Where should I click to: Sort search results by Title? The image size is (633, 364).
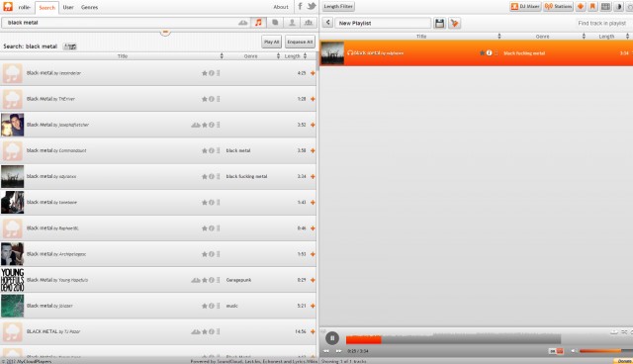pos(123,56)
